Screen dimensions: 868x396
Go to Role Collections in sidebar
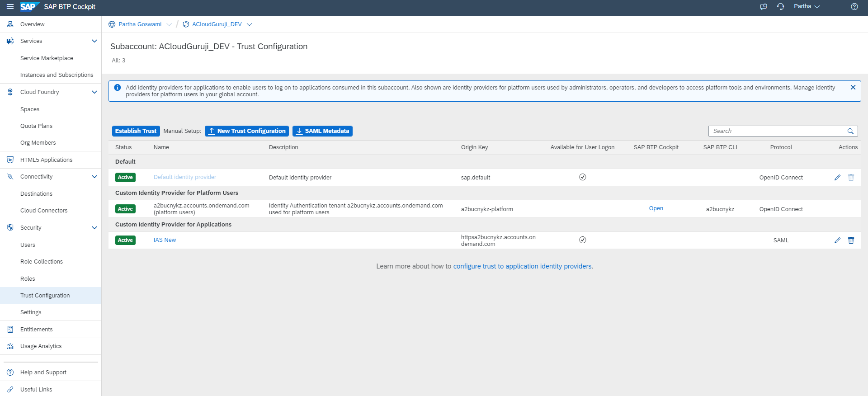[x=42, y=262]
